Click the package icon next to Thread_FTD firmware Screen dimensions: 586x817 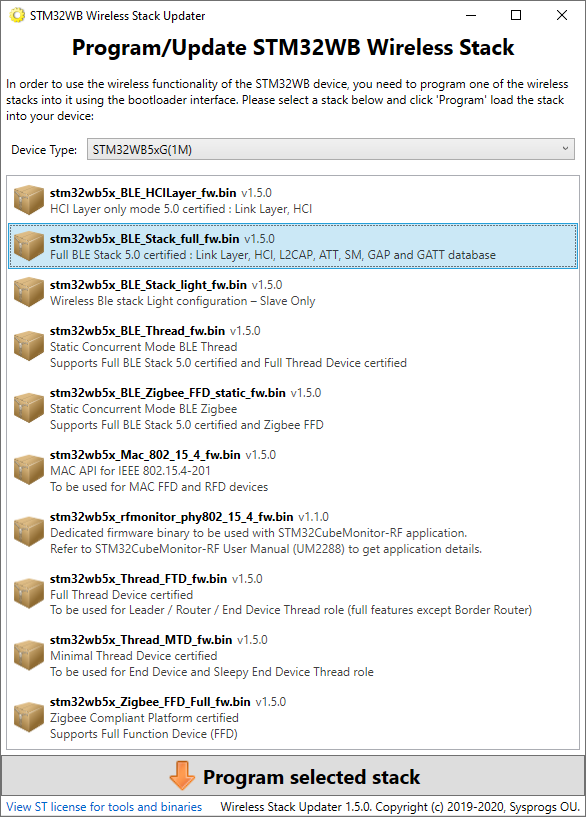click(x=29, y=593)
